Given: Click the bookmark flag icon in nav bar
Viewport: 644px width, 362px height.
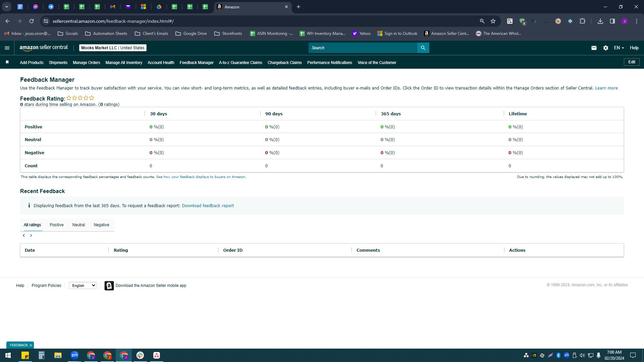Looking at the screenshot, I should 7,62.
